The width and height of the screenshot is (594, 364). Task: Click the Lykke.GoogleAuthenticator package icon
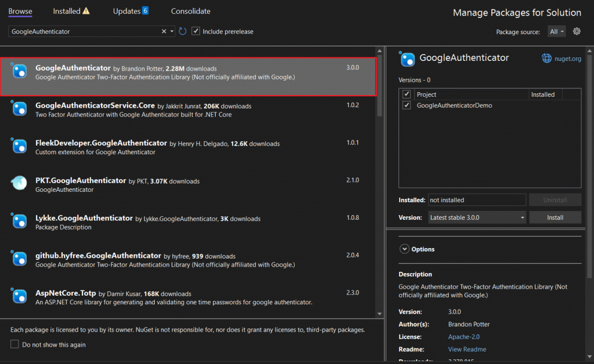(19, 221)
